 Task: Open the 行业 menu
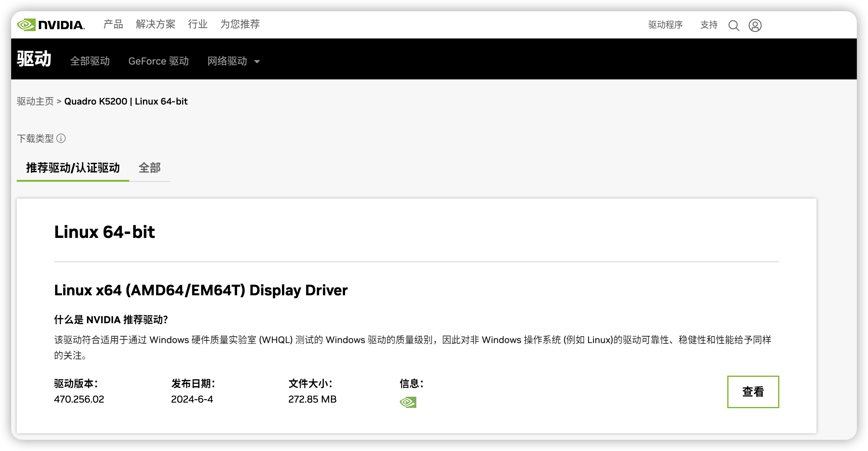pyautogui.click(x=197, y=24)
